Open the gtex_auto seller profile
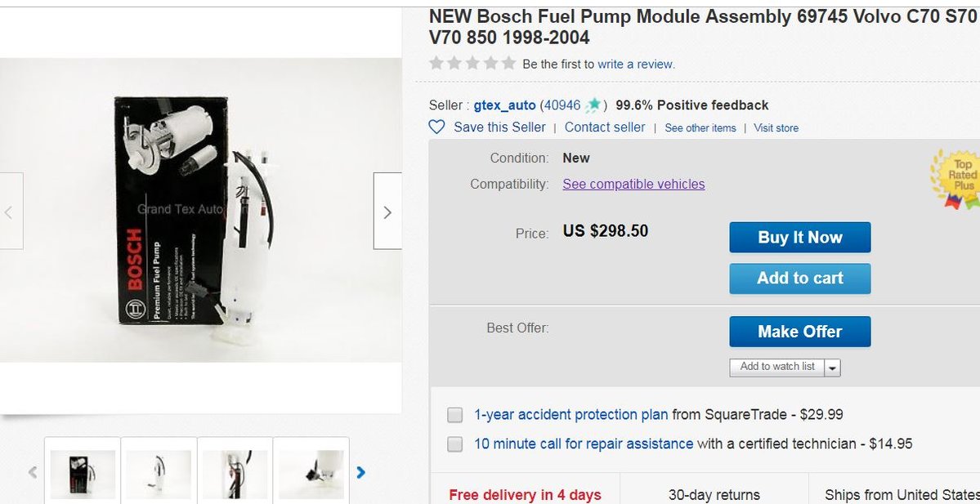This screenshot has height=504, width=980. pos(503,105)
